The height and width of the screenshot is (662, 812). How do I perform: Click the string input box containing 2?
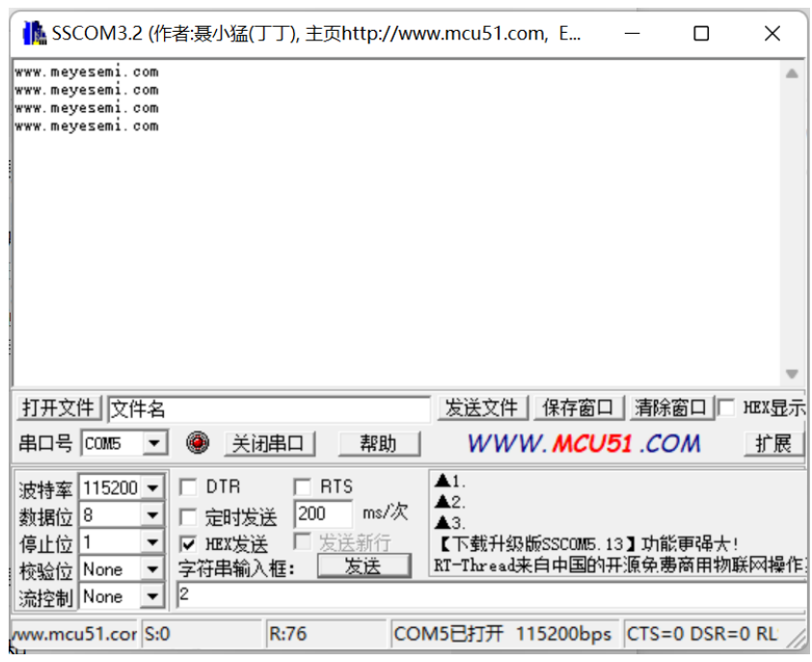tap(492, 595)
